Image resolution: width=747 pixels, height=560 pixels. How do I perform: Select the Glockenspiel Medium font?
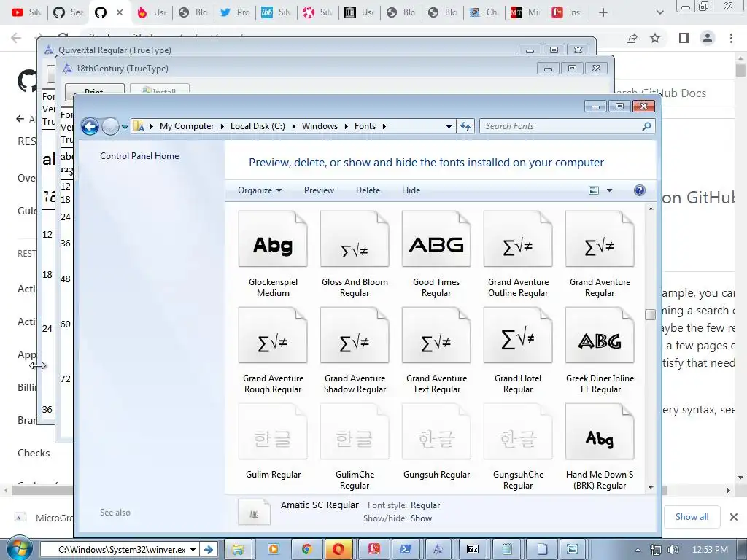coord(273,254)
